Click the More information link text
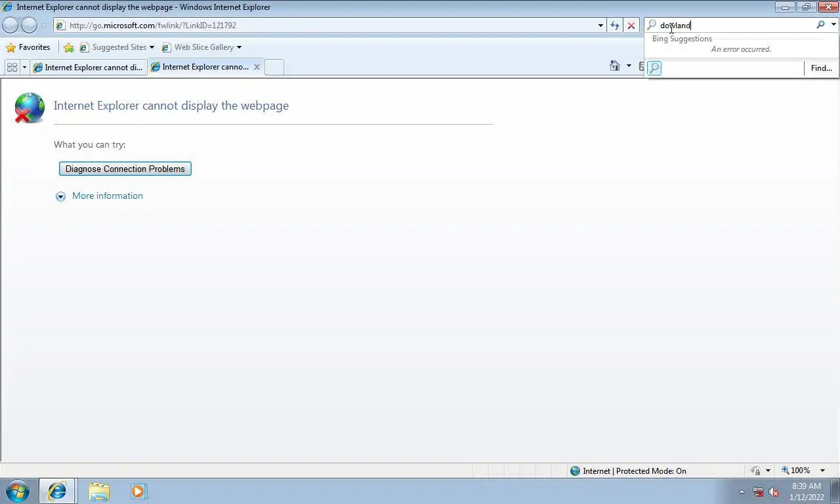 coord(108,196)
